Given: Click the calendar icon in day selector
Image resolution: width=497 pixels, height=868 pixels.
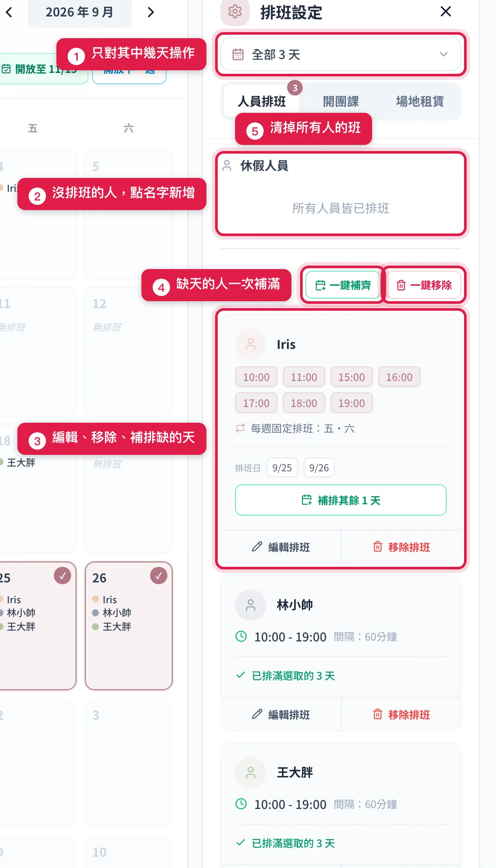Looking at the screenshot, I should click(238, 54).
